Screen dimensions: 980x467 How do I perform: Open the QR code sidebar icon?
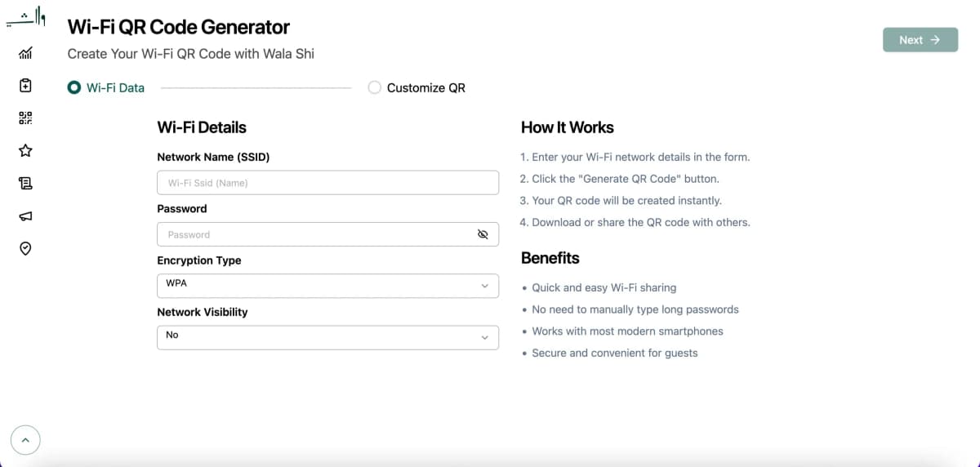[x=25, y=118]
